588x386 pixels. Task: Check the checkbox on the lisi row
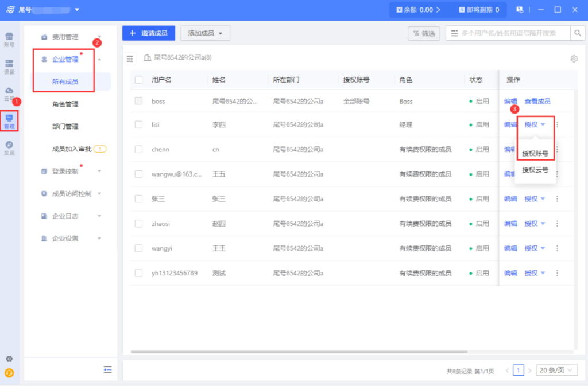coord(138,124)
